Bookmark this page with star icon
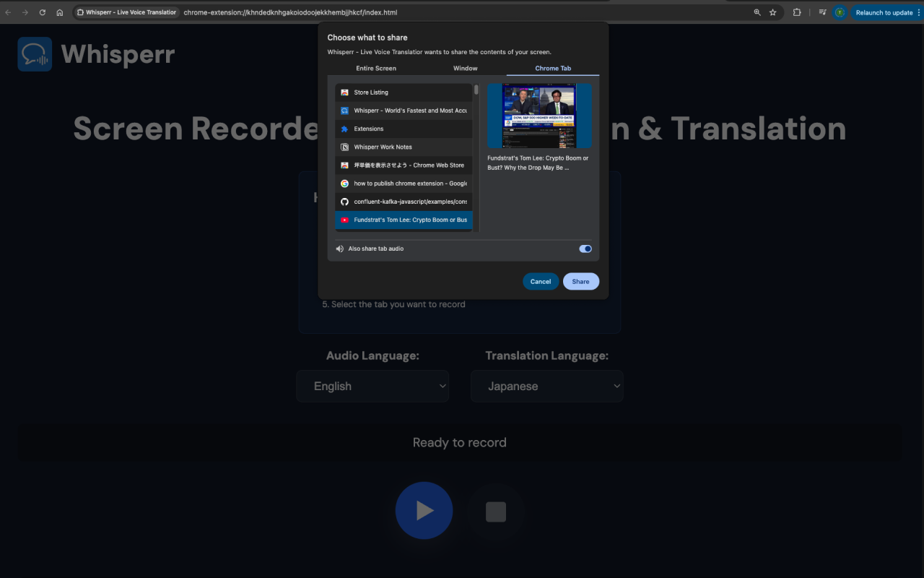Viewport: 924px width, 578px height. click(x=773, y=12)
